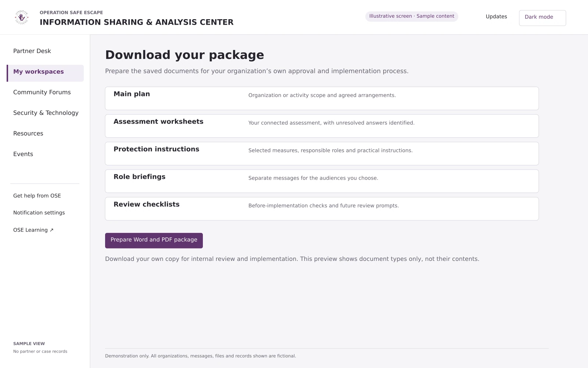The image size is (588, 368).
Task: Open Notification settings
Action: [39, 213]
